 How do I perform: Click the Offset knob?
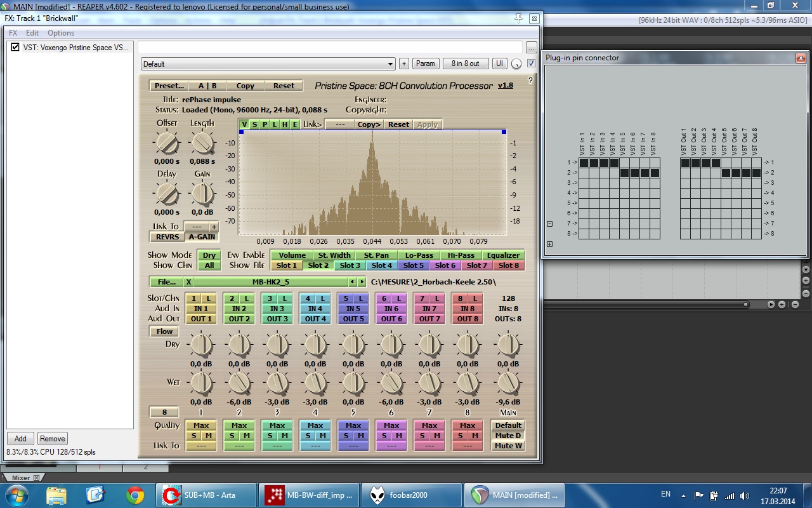coord(167,143)
